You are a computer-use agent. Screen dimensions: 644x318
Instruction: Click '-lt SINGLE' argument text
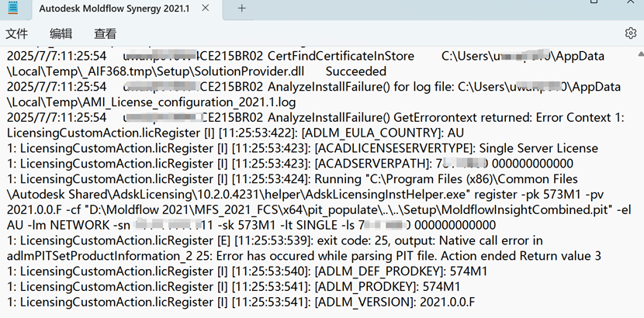312,225
